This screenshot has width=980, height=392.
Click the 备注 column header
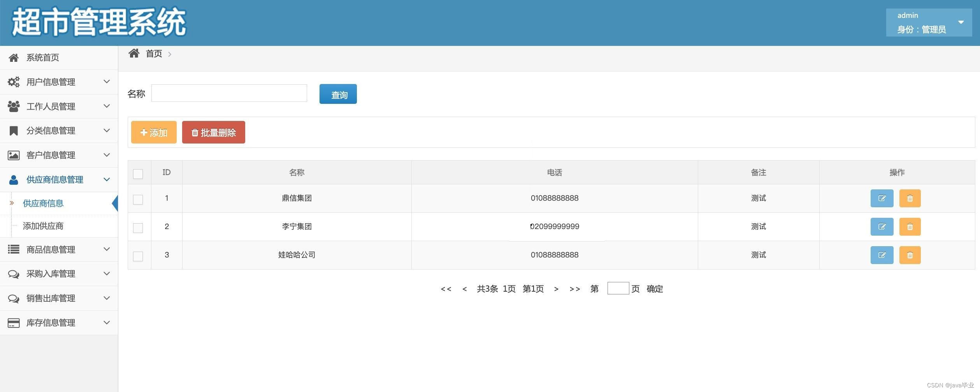point(759,172)
